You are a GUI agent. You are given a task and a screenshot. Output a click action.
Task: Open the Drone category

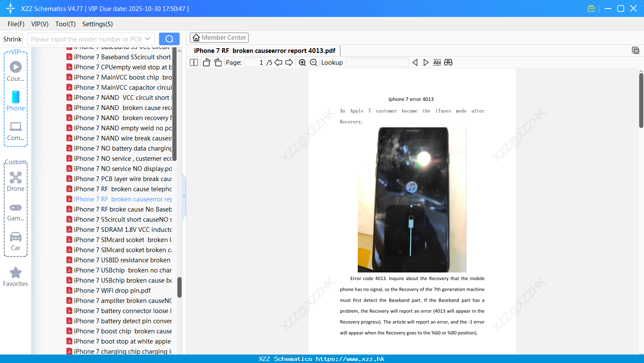16,181
